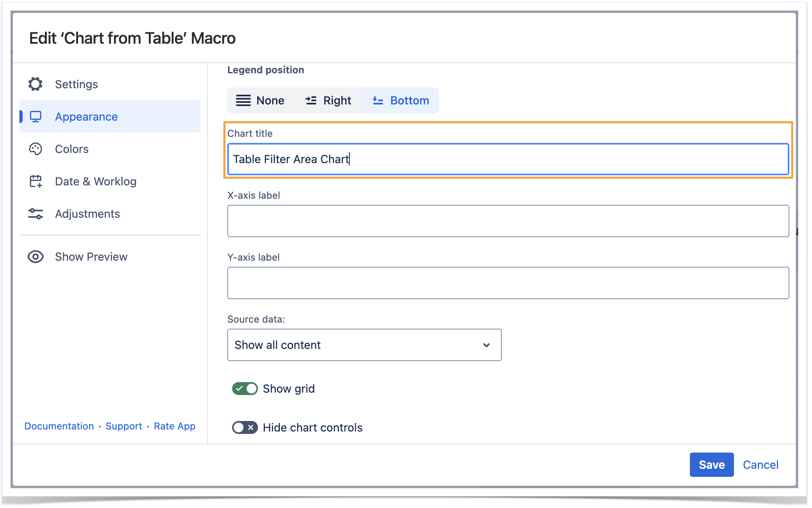
Task: Click the Appearance monitor icon
Action: [x=36, y=117]
